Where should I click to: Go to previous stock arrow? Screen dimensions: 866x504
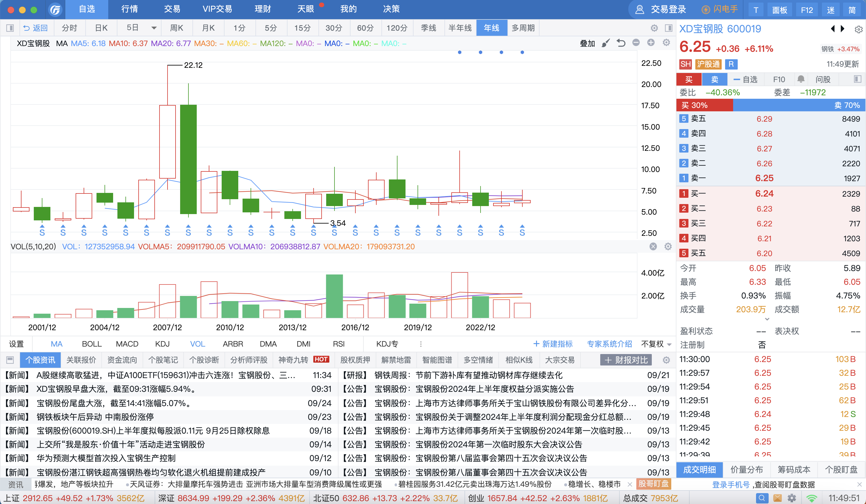pyautogui.click(x=832, y=29)
